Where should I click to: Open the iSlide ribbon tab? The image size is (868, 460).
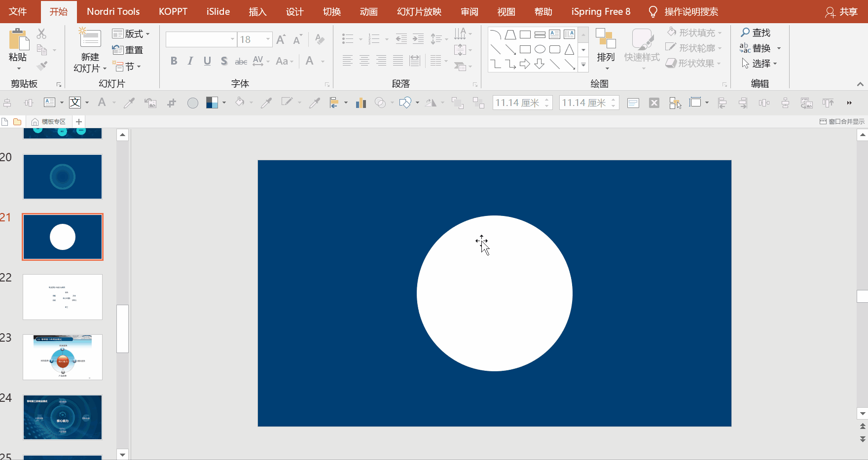point(218,11)
